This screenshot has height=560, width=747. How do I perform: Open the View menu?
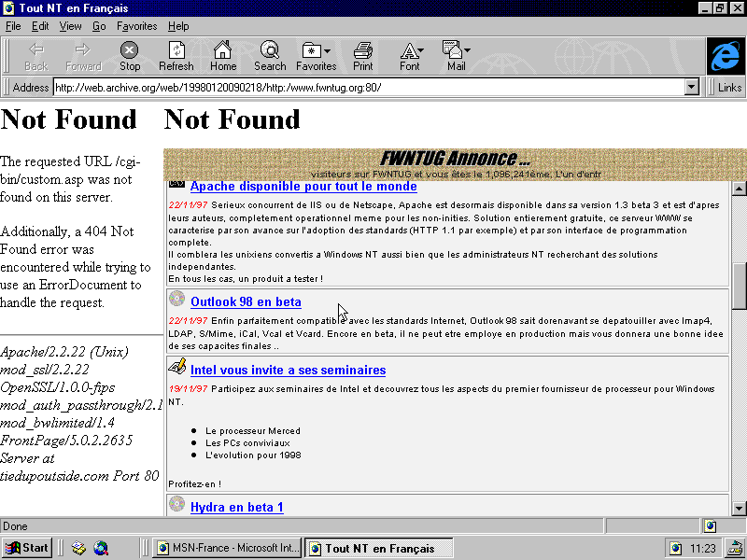(70, 26)
